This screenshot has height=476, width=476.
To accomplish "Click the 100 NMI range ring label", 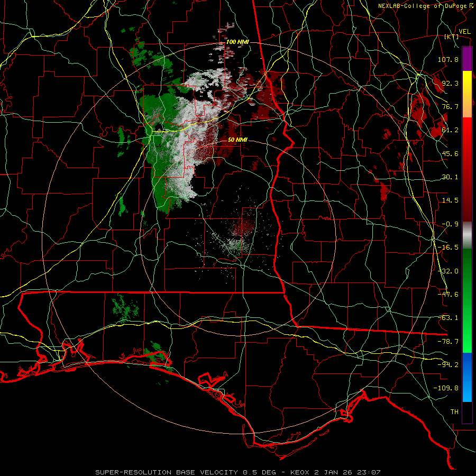I will pyautogui.click(x=237, y=42).
